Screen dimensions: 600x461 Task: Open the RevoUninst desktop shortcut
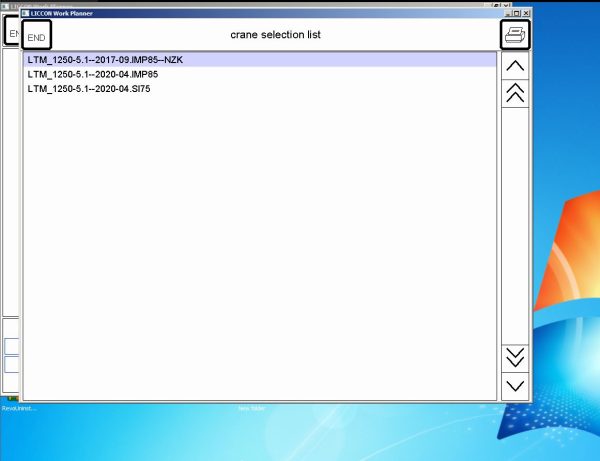[x=18, y=408]
